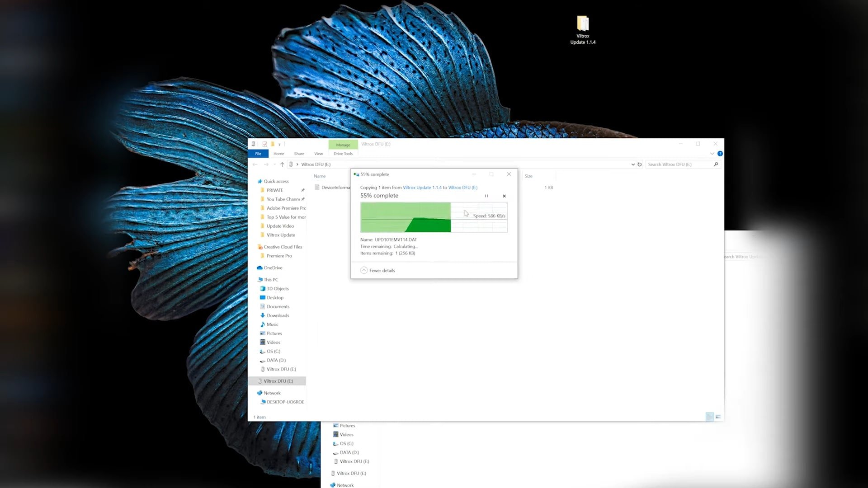Viewport: 868px width, 488px height.
Task: Click the Properties checkmark quick-access icon
Action: click(x=264, y=144)
